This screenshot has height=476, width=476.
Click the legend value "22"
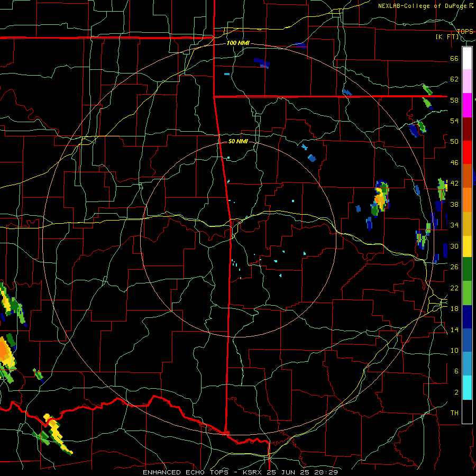(454, 288)
